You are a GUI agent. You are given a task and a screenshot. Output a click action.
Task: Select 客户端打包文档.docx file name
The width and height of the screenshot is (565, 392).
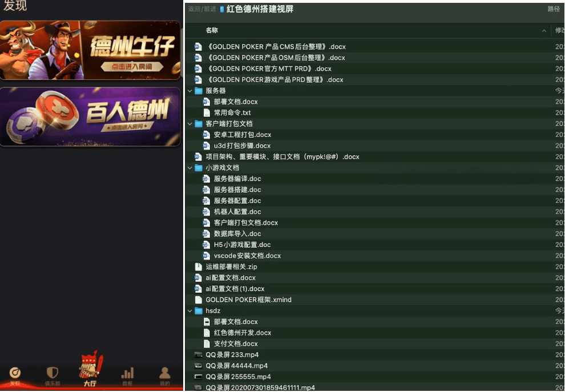(x=246, y=223)
